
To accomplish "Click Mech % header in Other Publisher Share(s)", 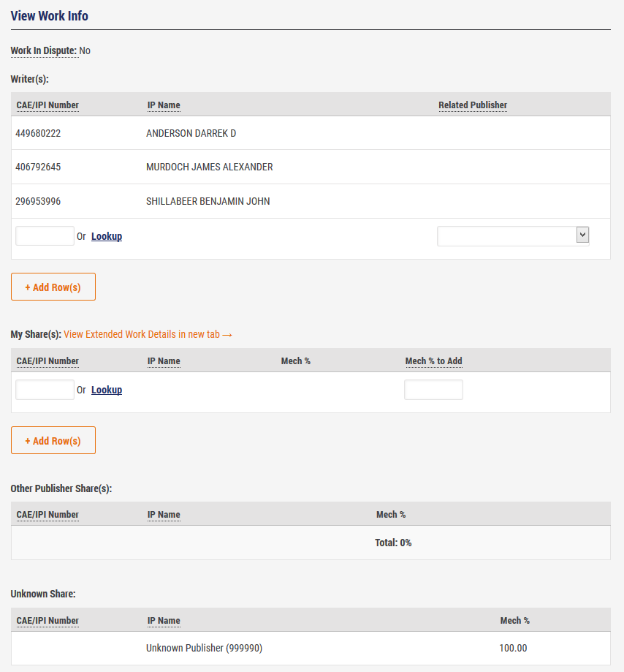I will point(391,515).
